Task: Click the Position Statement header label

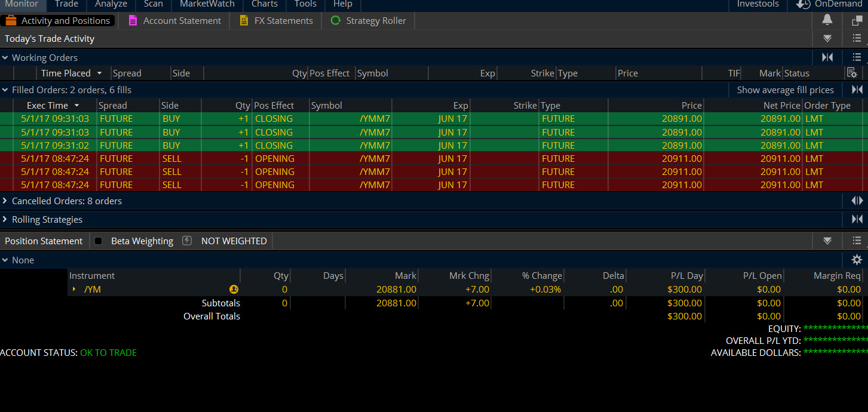Action: (x=44, y=241)
